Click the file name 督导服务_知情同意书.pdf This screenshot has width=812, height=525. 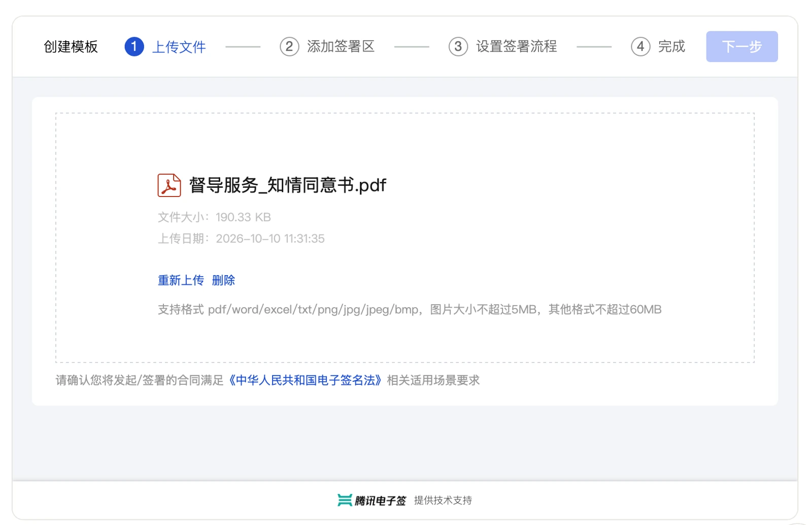[288, 185]
